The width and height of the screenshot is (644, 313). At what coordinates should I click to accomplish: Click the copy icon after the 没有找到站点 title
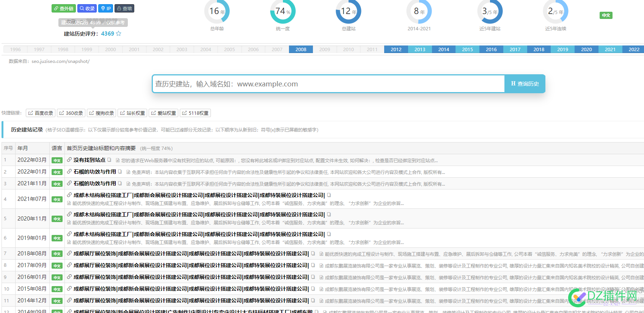pos(109,160)
